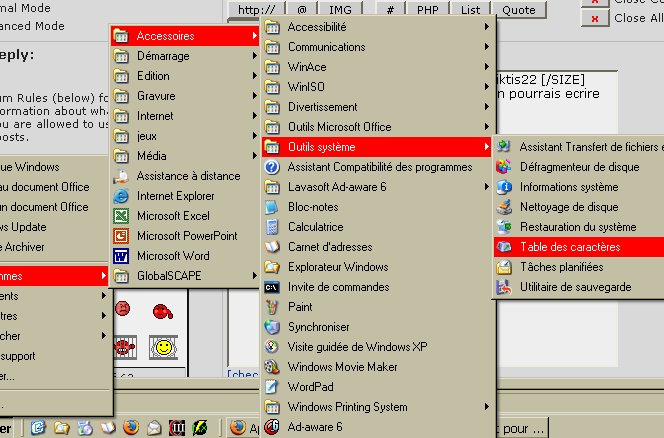Open the Internet folder entry
Image resolution: width=664 pixels, height=438 pixels.
pyautogui.click(x=185, y=116)
